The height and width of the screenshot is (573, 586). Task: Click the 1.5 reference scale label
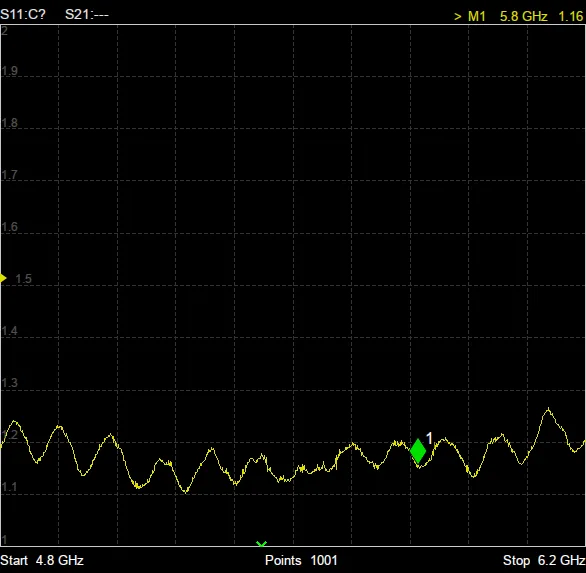click(24, 279)
